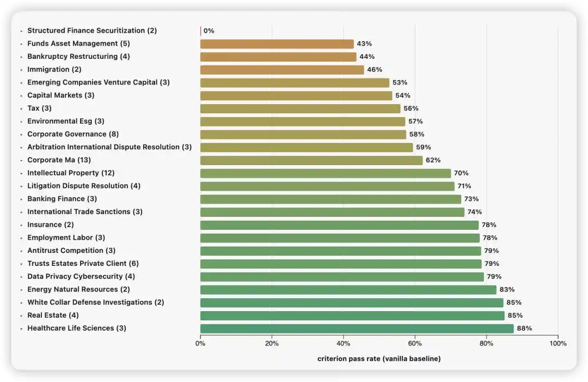Expand the Structured Finance Securitization row
This screenshot has width=588, height=382.
pyautogui.click(x=21, y=31)
